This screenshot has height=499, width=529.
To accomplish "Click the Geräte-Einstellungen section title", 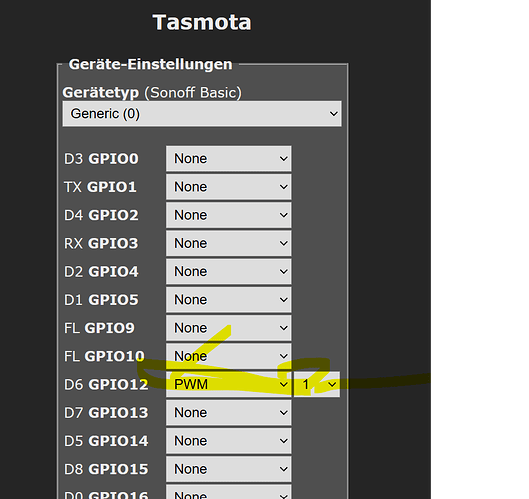I will (x=150, y=64).
